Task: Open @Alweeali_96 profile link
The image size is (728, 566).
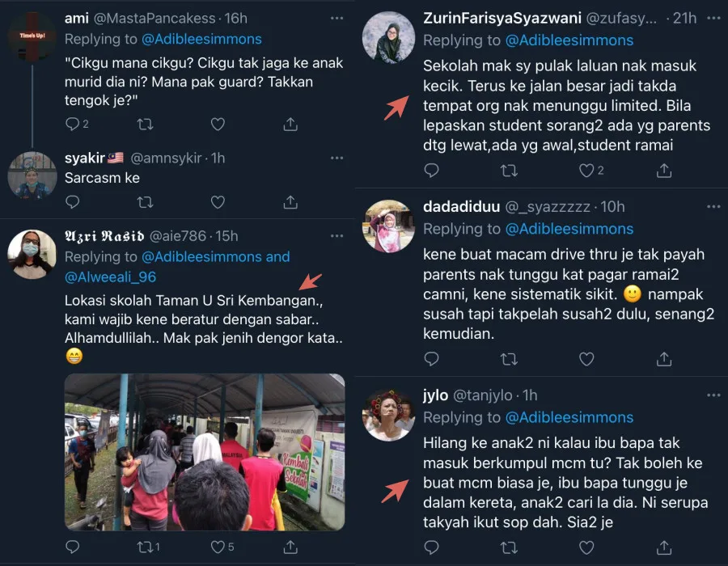Action: (111, 277)
